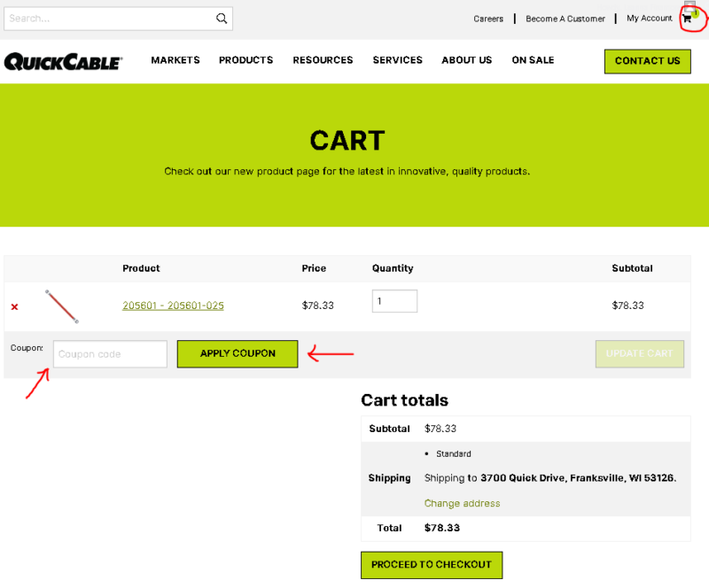The width and height of the screenshot is (709, 588).
Task: Open the Markets menu
Action: tap(175, 60)
